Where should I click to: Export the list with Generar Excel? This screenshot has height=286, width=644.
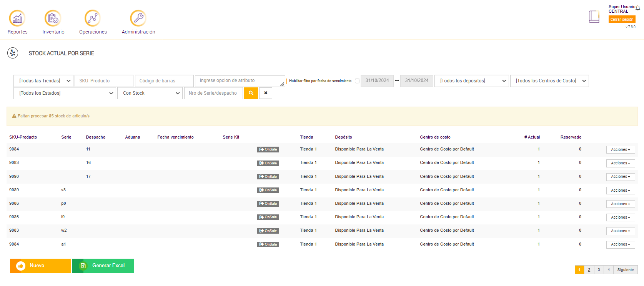click(x=103, y=266)
